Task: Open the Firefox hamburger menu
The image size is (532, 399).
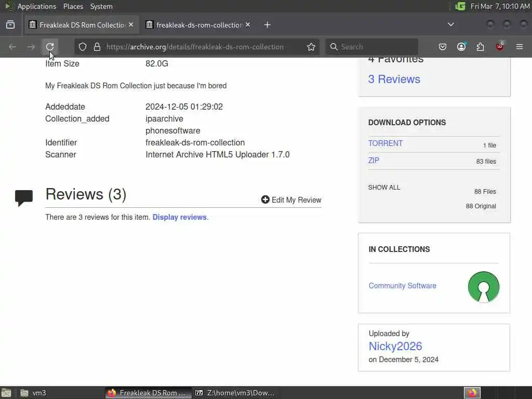Action: (520, 47)
